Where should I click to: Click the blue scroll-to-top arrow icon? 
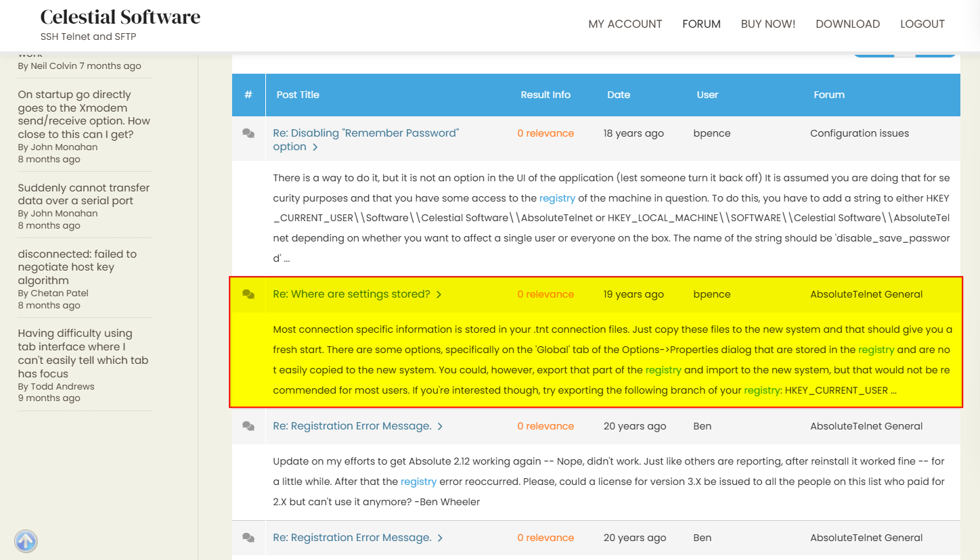click(x=26, y=541)
